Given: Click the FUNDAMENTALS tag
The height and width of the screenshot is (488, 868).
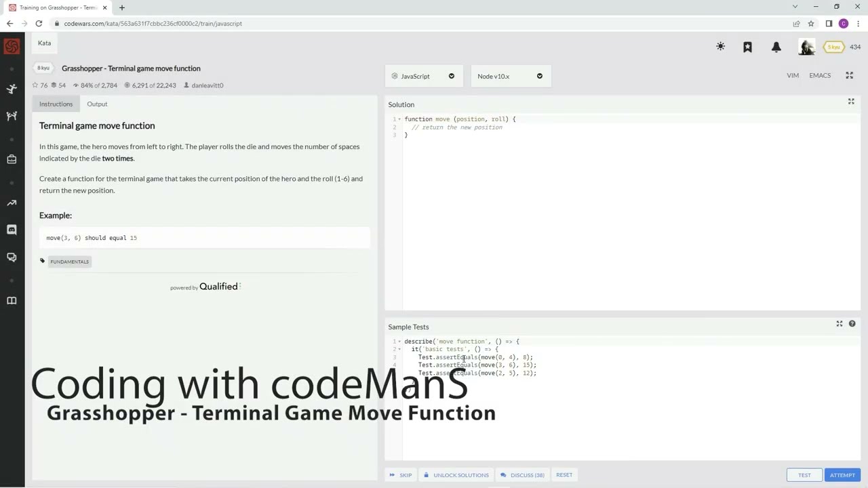Looking at the screenshot, I should (x=69, y=262).
